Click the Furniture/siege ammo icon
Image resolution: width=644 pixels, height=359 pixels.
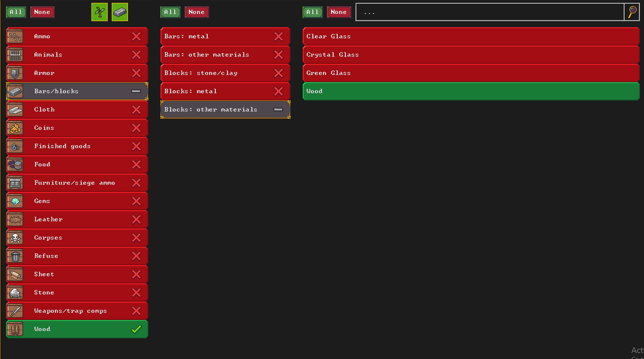tap(15, 183)
